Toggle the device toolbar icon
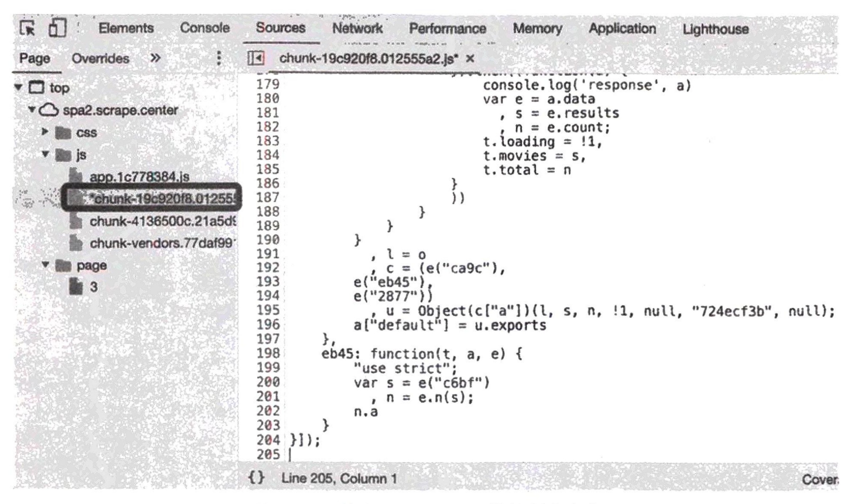 57,28
